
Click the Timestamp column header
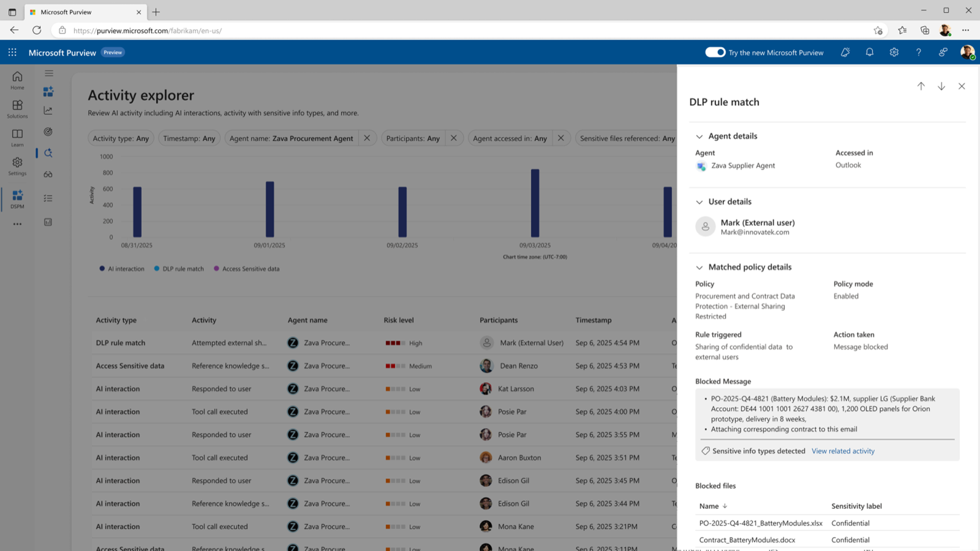[x=594, y=320]
